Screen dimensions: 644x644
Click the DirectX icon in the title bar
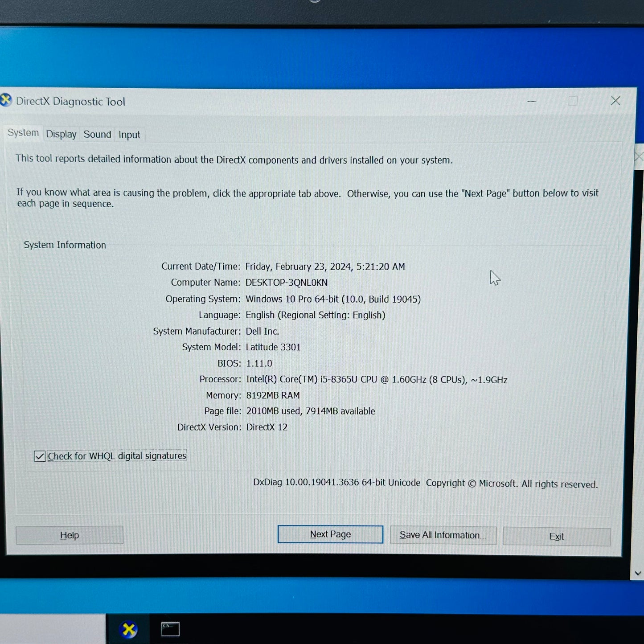pos(7,101)
